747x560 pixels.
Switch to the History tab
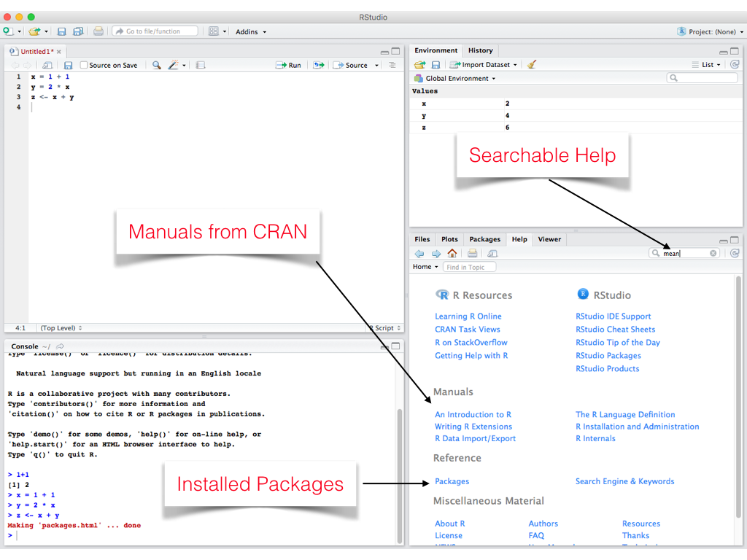480,50
